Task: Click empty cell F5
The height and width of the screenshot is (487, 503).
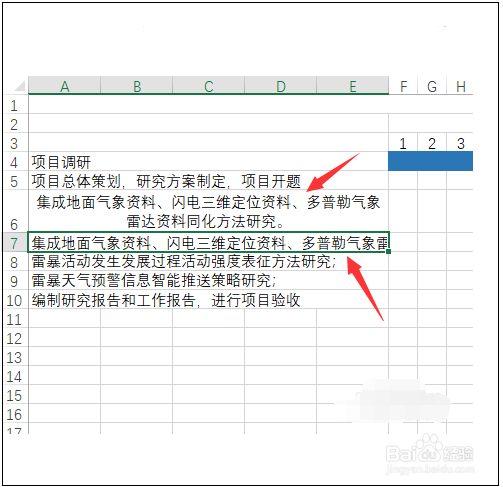Action: (x=403, y=180)
